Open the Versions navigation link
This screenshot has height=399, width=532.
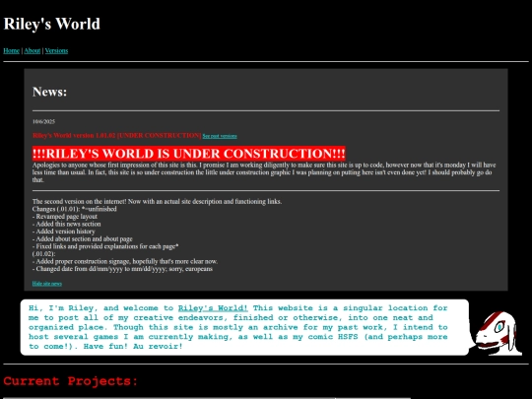[x=56, y=51]
